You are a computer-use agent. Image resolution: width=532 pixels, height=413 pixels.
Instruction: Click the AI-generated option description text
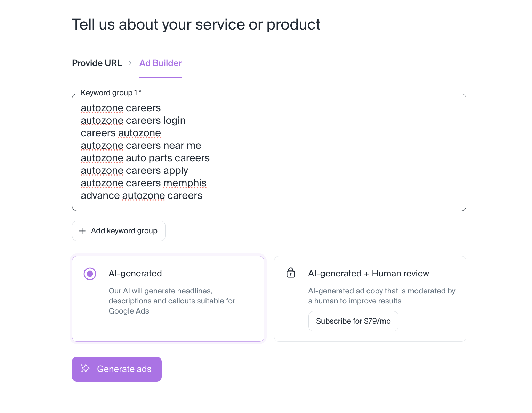[x=172, y=301]
